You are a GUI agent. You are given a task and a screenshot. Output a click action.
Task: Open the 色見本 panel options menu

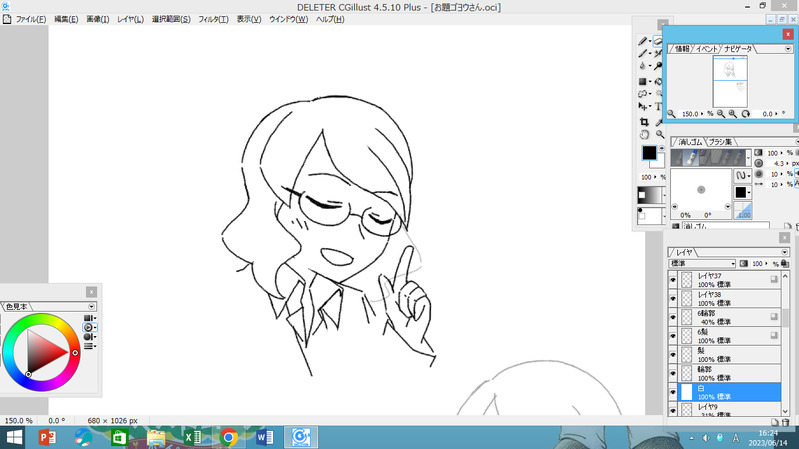pos(91,306)
